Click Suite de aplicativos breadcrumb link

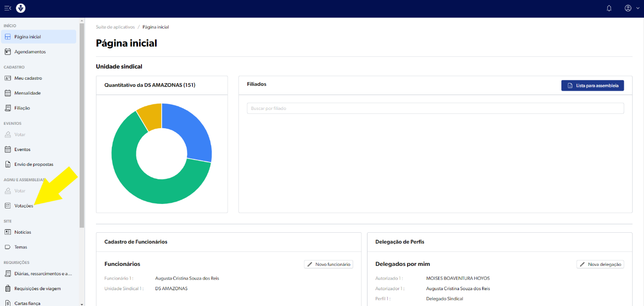(115, 27)
